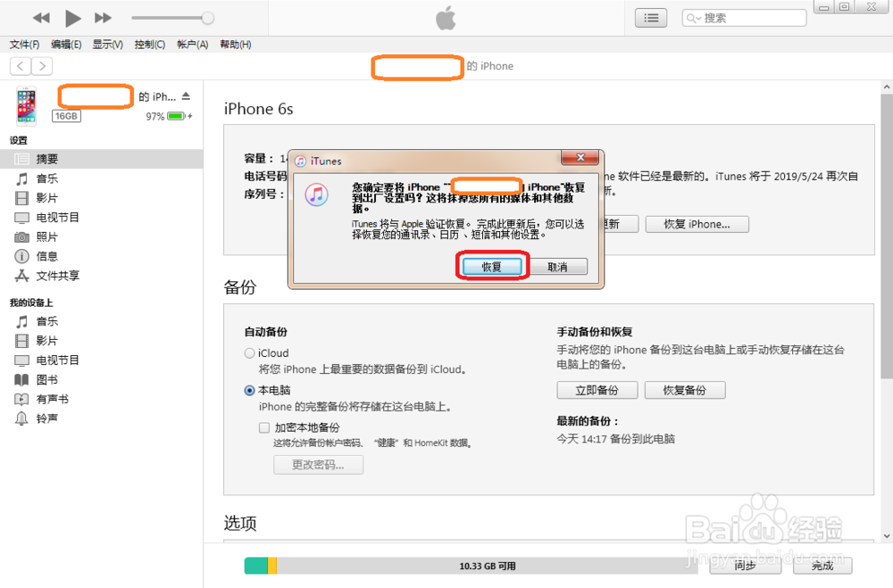The image size is (893, 588).
Task: Select 铃声 in sidebar
Action: click(x=102, y=418)
